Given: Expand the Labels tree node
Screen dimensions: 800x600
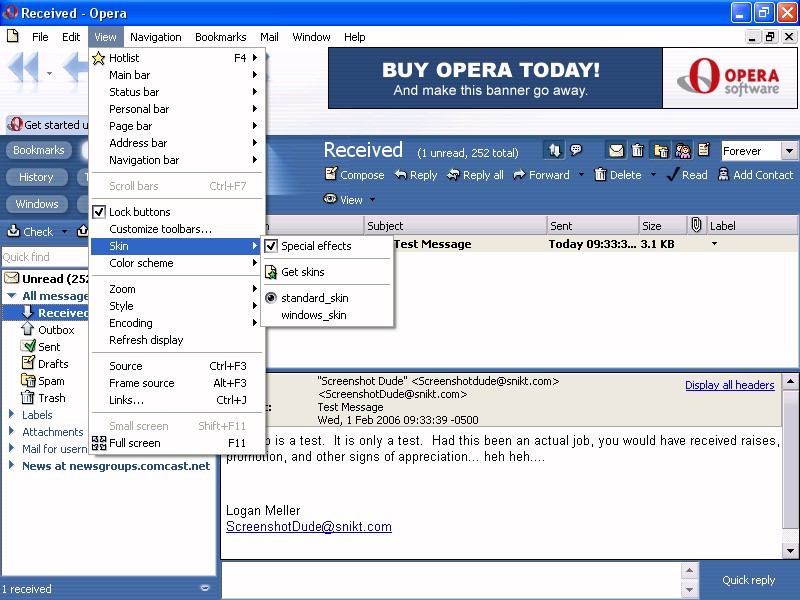Looking at the screenshot, I should [x=12, y=415].
